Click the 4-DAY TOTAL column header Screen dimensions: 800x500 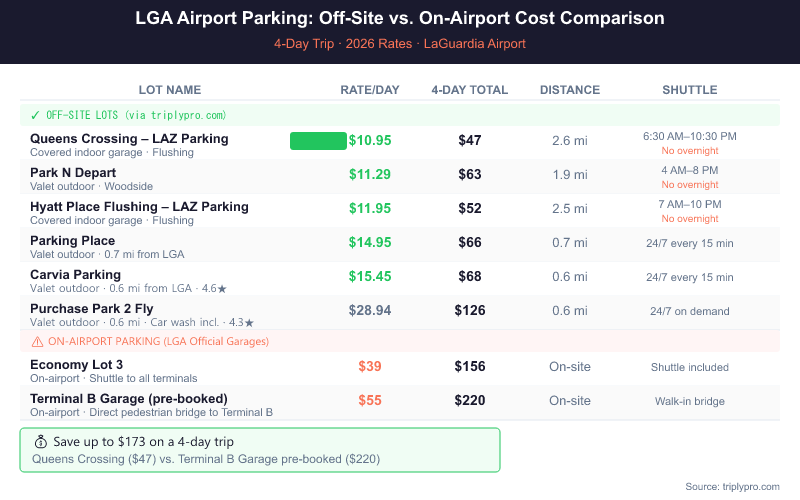[470, 90]
